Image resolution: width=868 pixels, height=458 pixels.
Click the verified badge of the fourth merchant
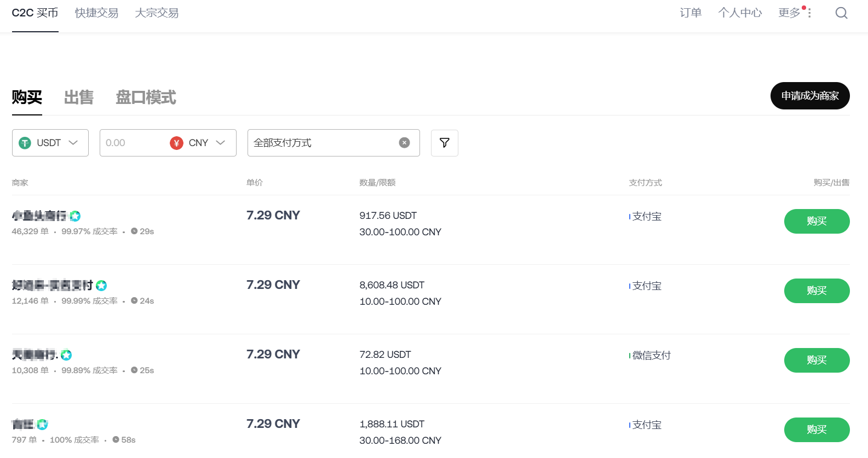[x=42, y=425]
